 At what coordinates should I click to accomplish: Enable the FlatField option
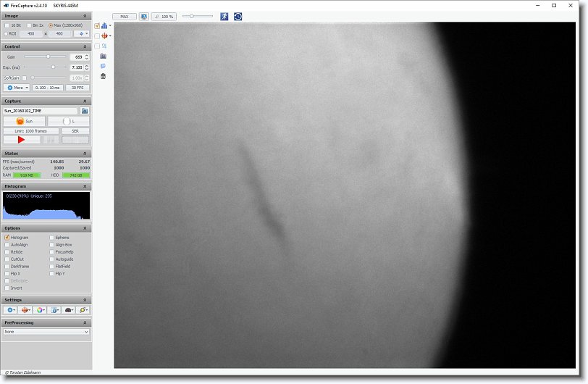click(51, 267)
